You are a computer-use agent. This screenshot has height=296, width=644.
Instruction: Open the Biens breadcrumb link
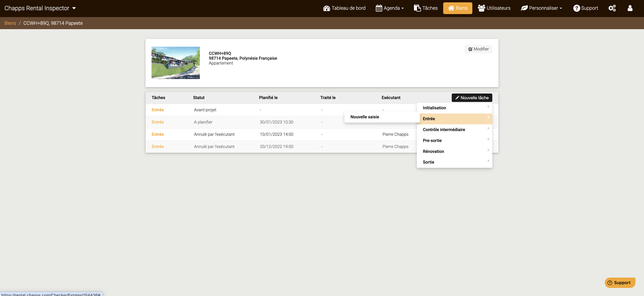click(10, 23)
